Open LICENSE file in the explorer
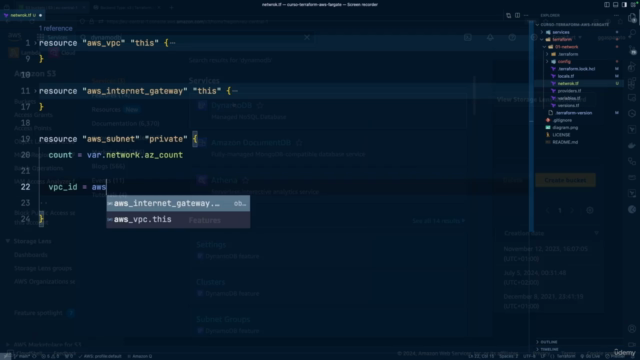This screenshot has width=640, height=360. pos(561,135)
